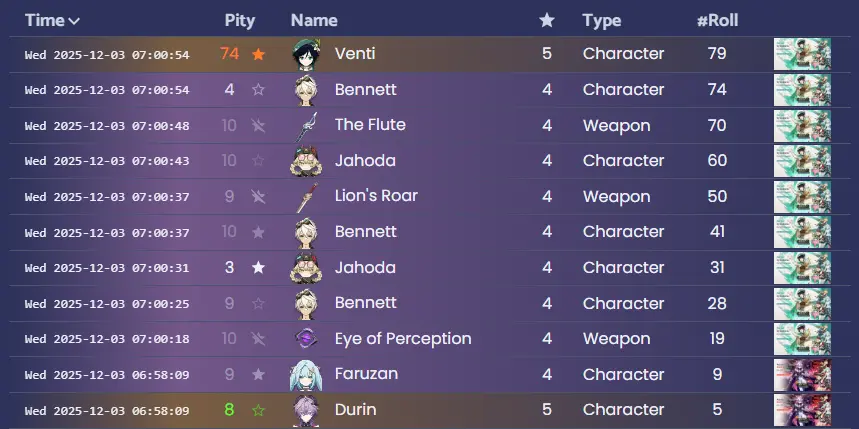Click the Eye of Perception name text
The image size is (859, 429).
(403, 339)
